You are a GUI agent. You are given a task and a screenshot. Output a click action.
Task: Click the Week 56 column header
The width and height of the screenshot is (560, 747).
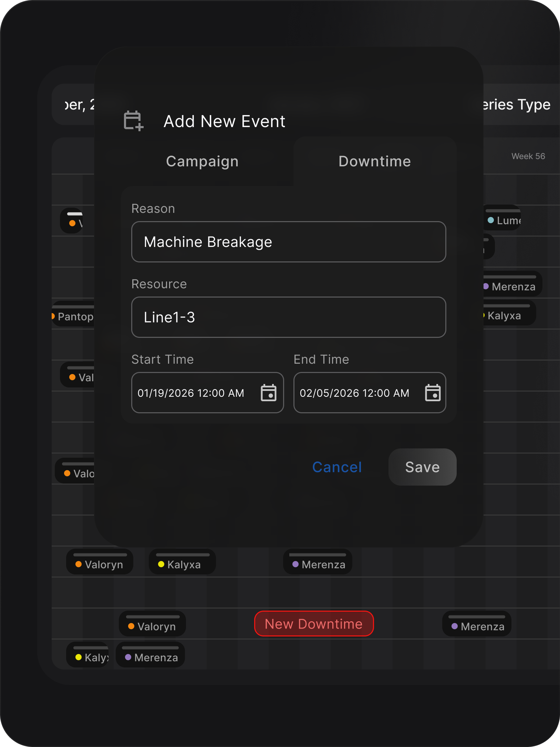528,156
